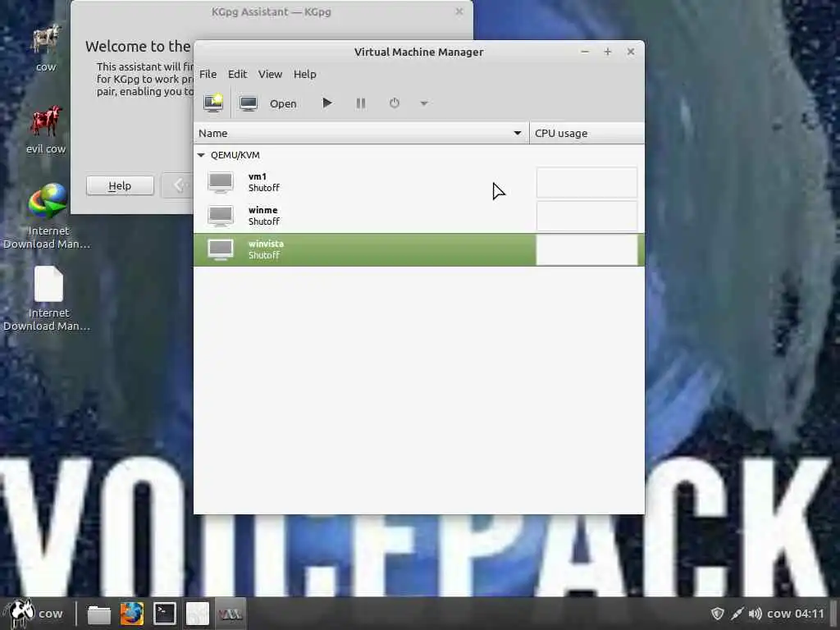Minimize the Virtual Machine Manager window
Screen dimensions: 840x630
tap(585, 52)
